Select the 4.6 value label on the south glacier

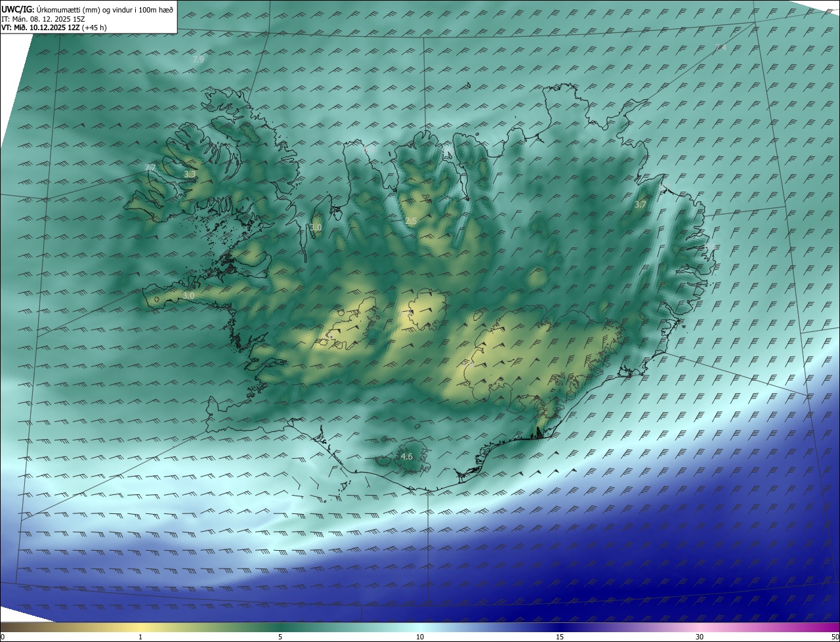[x=407, y=456]
